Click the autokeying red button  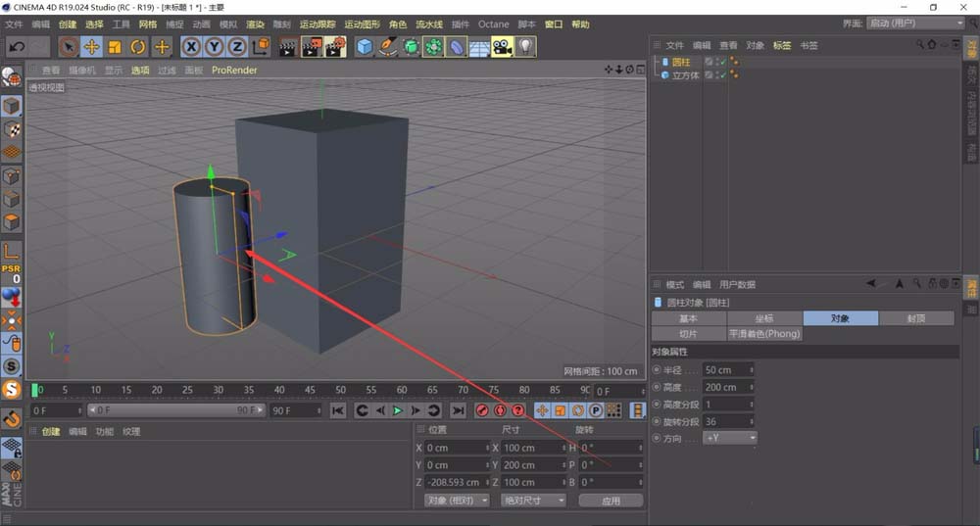tap(500, 410)
